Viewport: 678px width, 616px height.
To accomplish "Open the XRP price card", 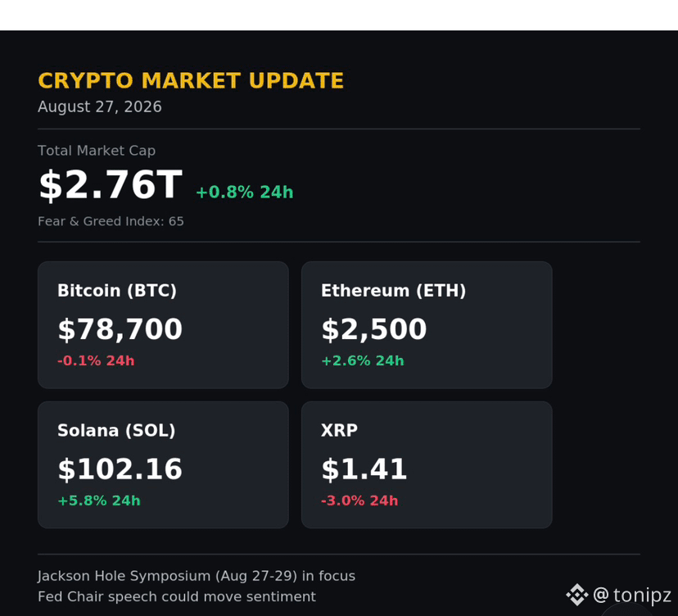I will pos(427,464).
